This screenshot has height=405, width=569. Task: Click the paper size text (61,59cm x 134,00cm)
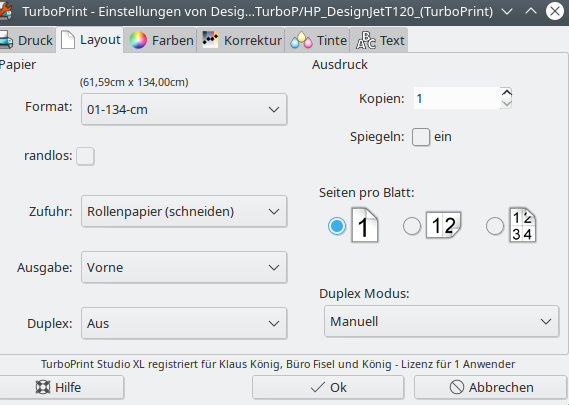[x=134, y=82]
